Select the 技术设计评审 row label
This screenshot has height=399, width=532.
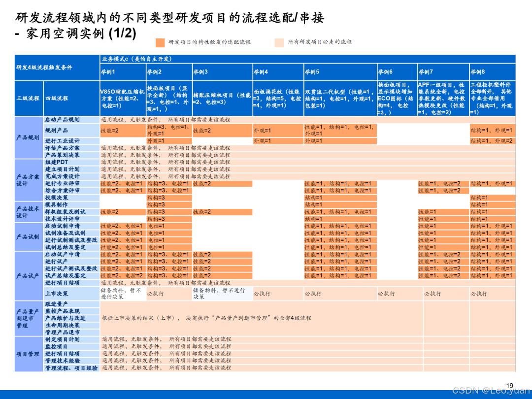click(x=71, y=219)
